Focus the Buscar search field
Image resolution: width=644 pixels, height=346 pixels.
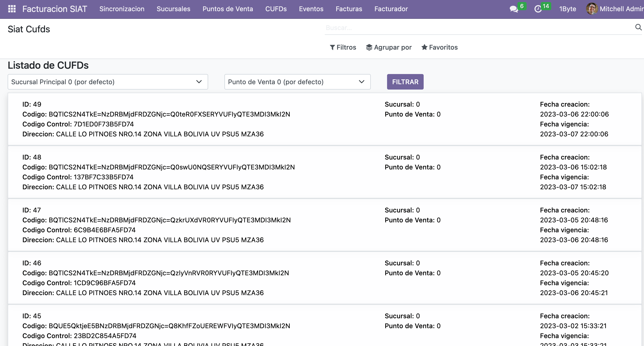click(x=478, y=28)
